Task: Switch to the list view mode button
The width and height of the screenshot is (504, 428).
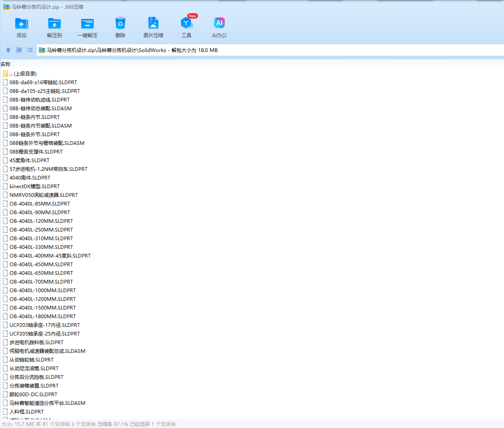Action: click(30, 50)
